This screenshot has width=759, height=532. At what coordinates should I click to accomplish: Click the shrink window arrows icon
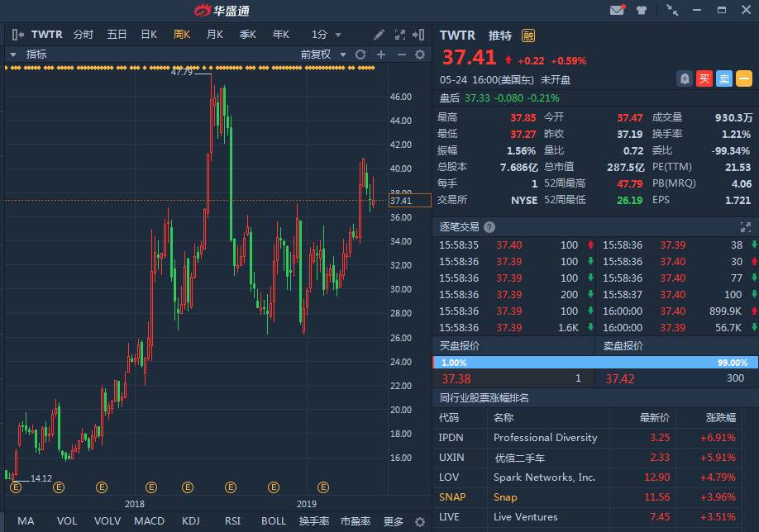pyautogui.click(x=672, y=10)
